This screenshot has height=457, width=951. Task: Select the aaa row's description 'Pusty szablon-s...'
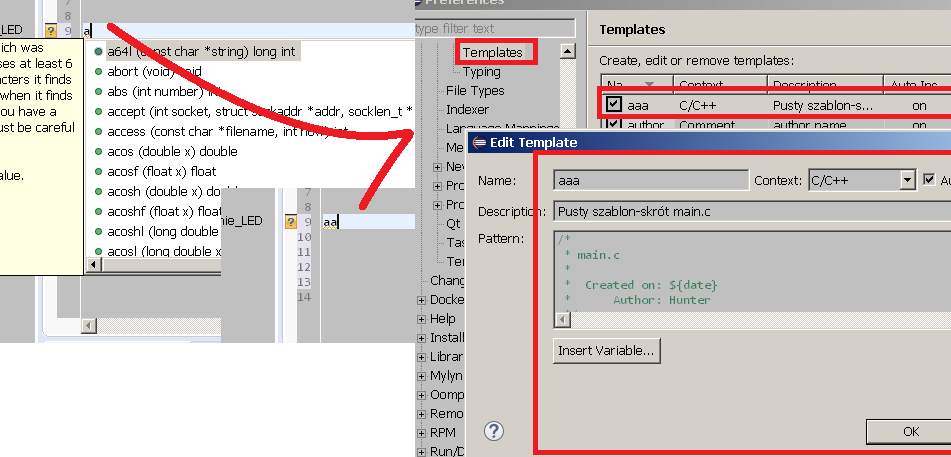[822, 106]
